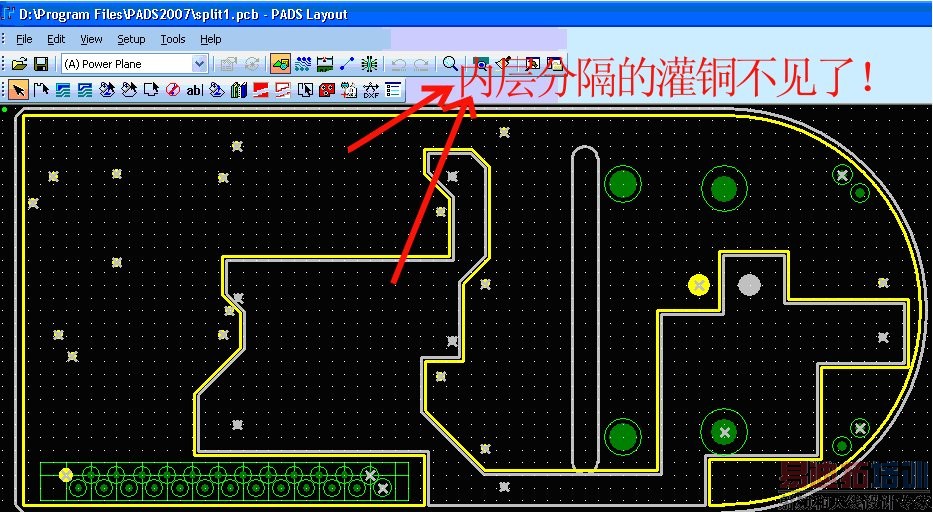
Task: Click the green origin dot at canvas corner
Action: point(5,109)
